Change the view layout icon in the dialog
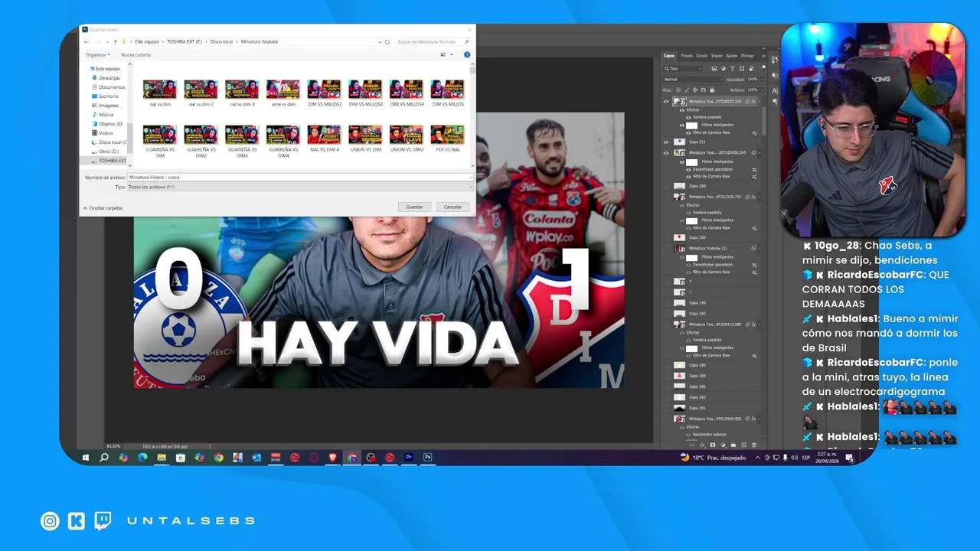Screen dimensions: 980x551 click(443, 55)
